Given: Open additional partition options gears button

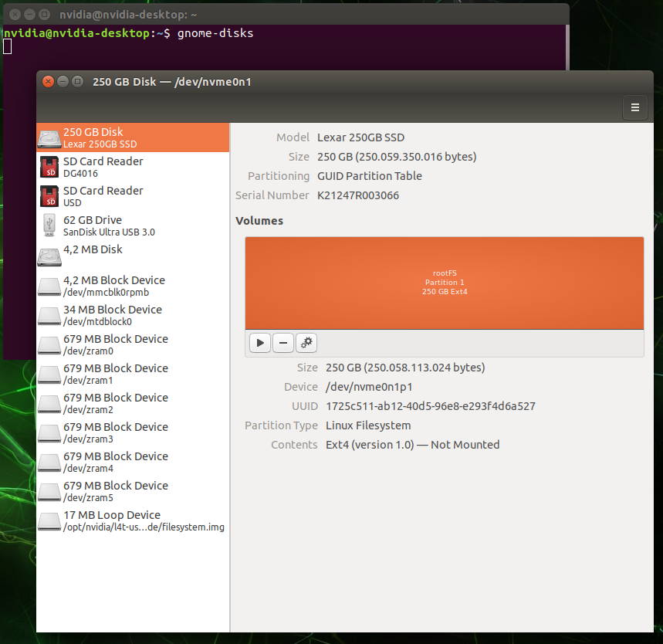Looking at the screenshot, I should click(x=306, y=343).
